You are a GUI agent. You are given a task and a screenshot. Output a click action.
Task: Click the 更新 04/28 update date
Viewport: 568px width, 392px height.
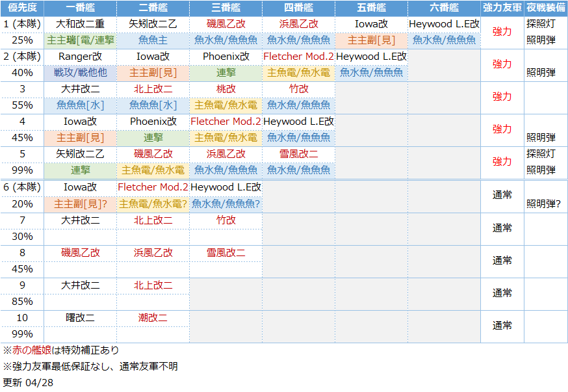click(28, 383)
